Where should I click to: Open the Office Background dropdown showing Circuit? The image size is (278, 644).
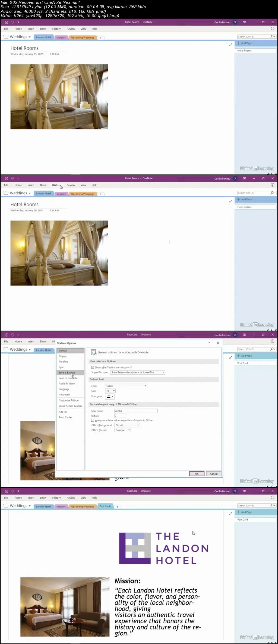click(127, 425)
